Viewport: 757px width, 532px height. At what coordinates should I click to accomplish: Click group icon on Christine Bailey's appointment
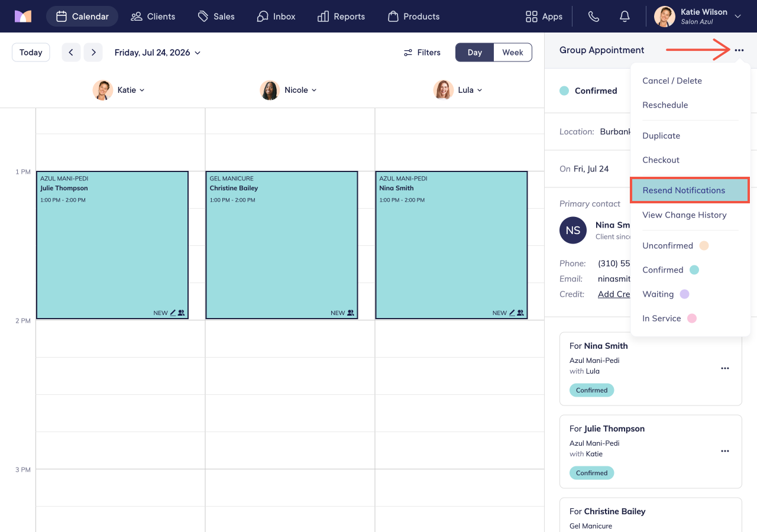[x=351, y=313]
